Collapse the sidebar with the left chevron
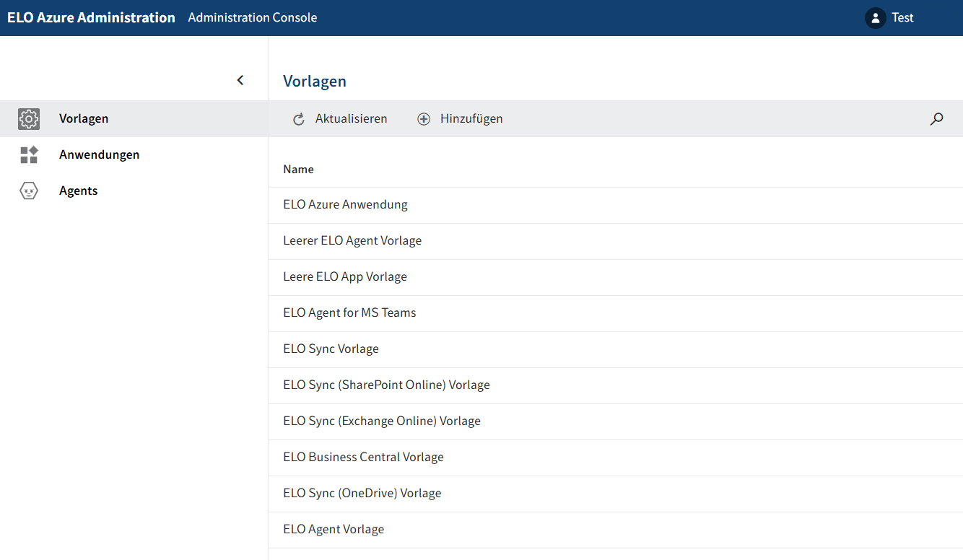Image resolution: width=963 pixels, height=560 pixels. [240, 80]
